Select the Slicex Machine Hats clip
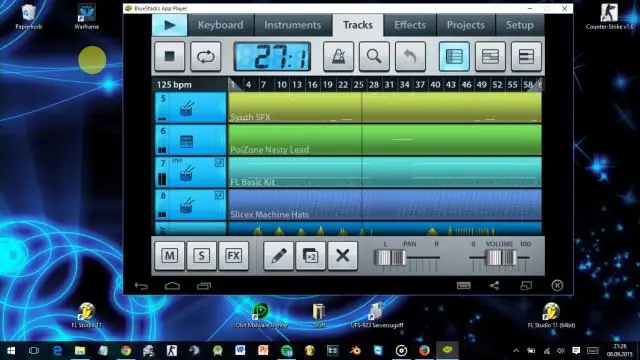640x360 pixels. point(385,204)
